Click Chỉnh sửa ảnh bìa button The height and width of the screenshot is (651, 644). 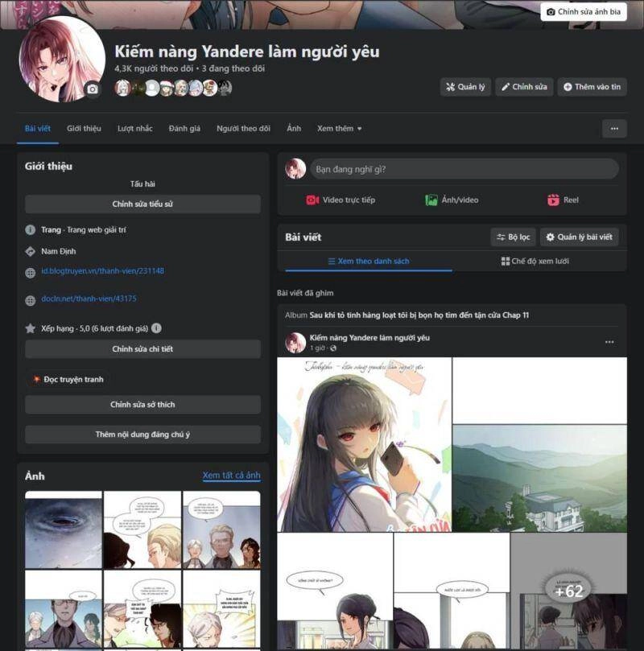coord(584,12)
